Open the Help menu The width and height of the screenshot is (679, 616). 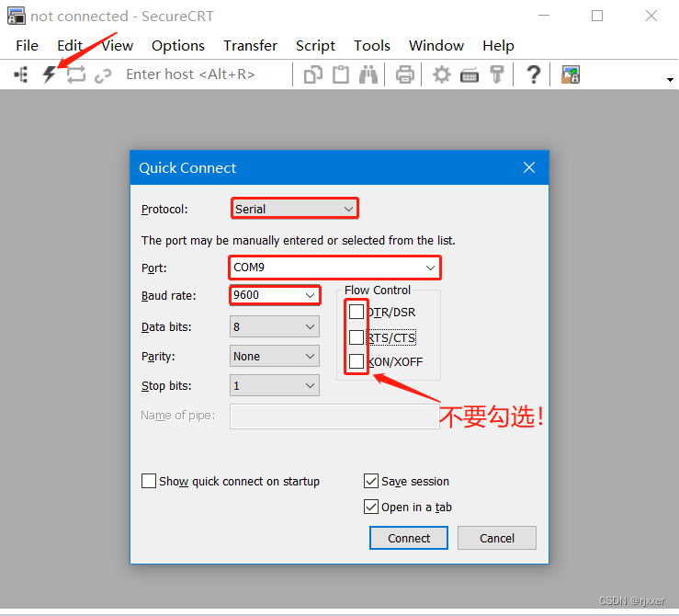[x=498, y=45]
